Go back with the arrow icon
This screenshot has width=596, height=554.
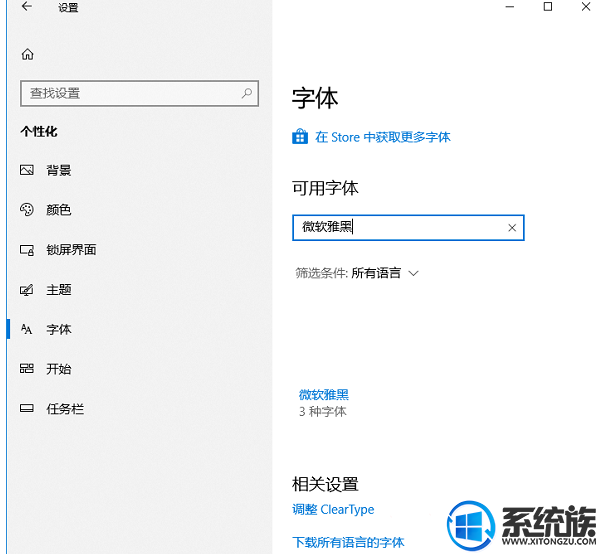tap(27, 6)
